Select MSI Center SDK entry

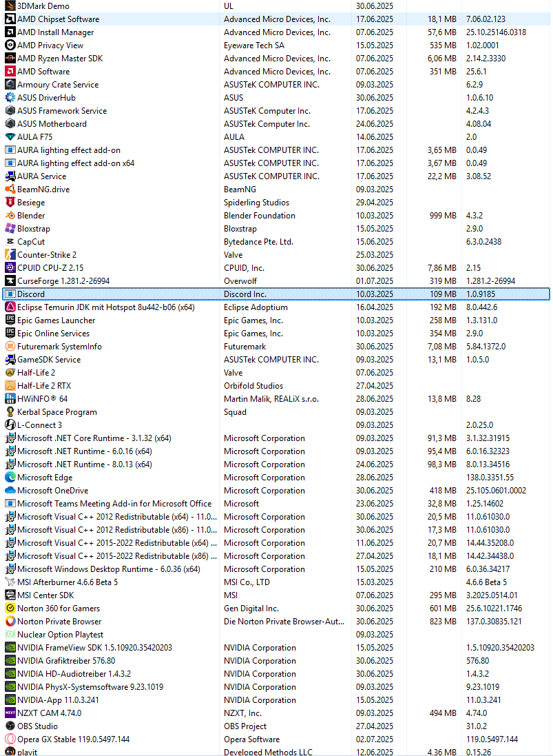click(x=45, y=595)
